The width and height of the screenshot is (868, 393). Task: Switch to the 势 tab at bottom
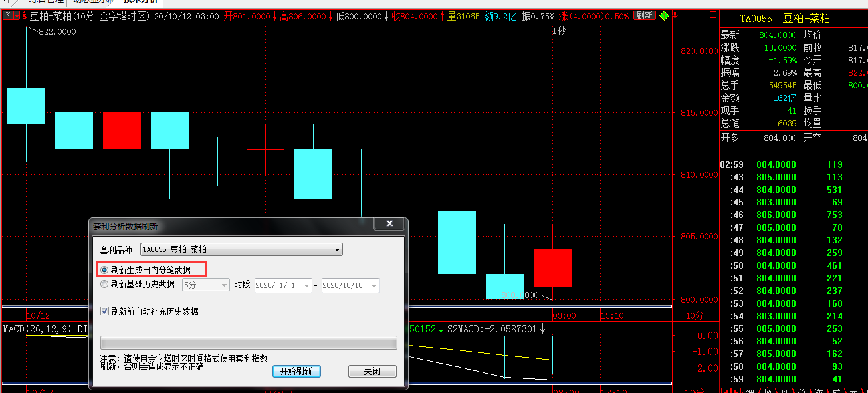[766, 392]
